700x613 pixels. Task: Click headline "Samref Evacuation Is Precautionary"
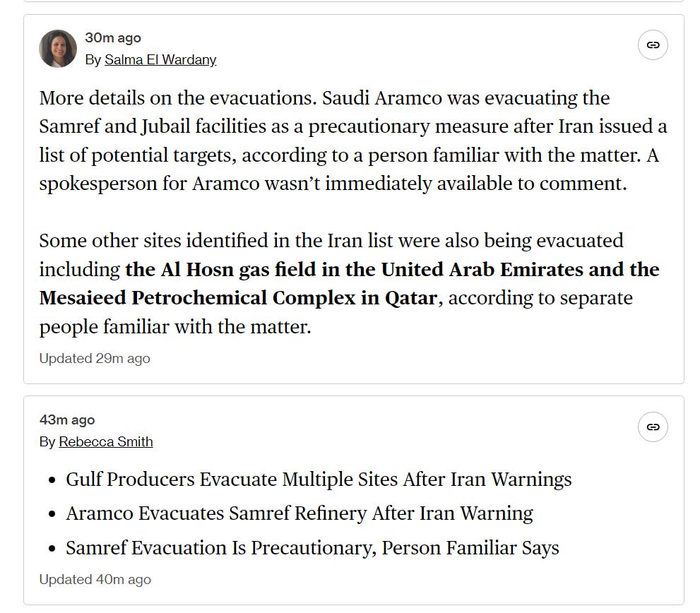pos(312,548)
